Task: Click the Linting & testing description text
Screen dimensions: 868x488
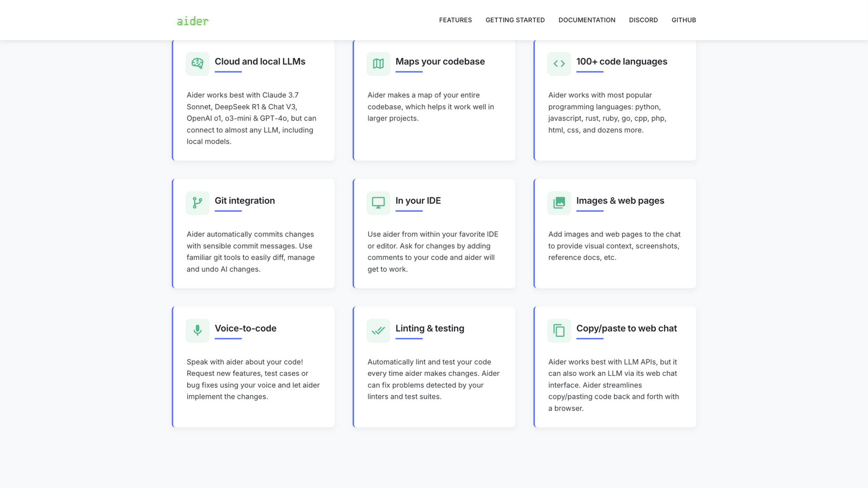Action: [x=434, y=379]
